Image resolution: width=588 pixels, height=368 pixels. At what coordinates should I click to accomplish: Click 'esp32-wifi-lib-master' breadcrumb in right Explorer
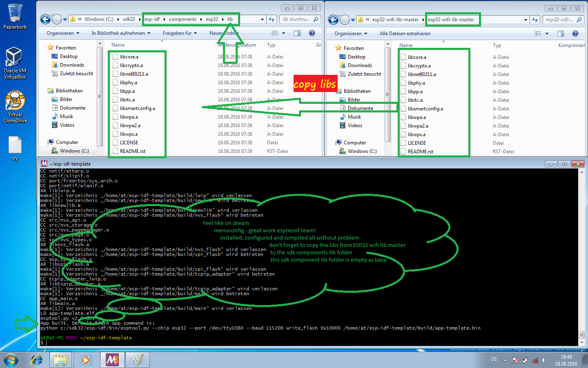[451, 20]
